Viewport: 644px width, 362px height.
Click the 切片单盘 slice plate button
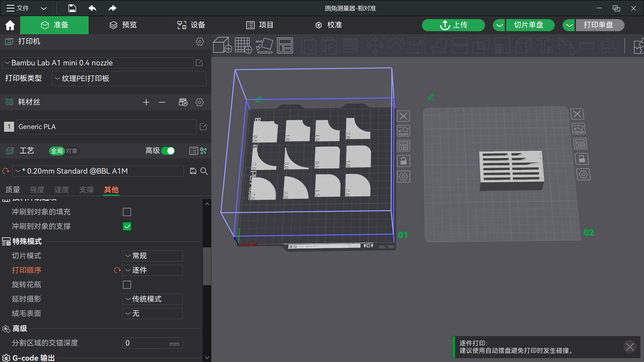coord(529,25)
